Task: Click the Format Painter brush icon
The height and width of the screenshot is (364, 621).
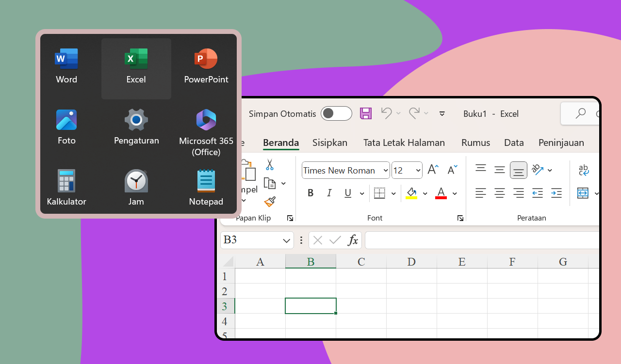Action: [270, 202]
